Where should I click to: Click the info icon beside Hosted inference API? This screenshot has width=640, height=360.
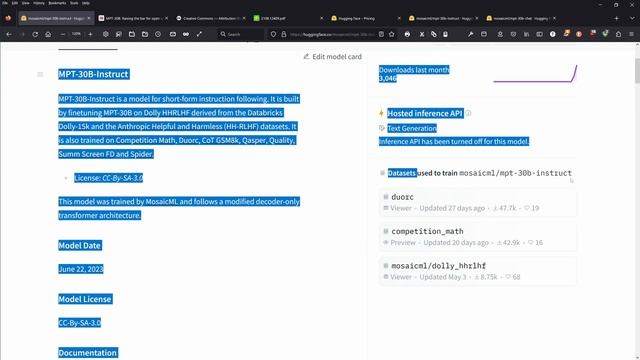(x=469, y=113)
